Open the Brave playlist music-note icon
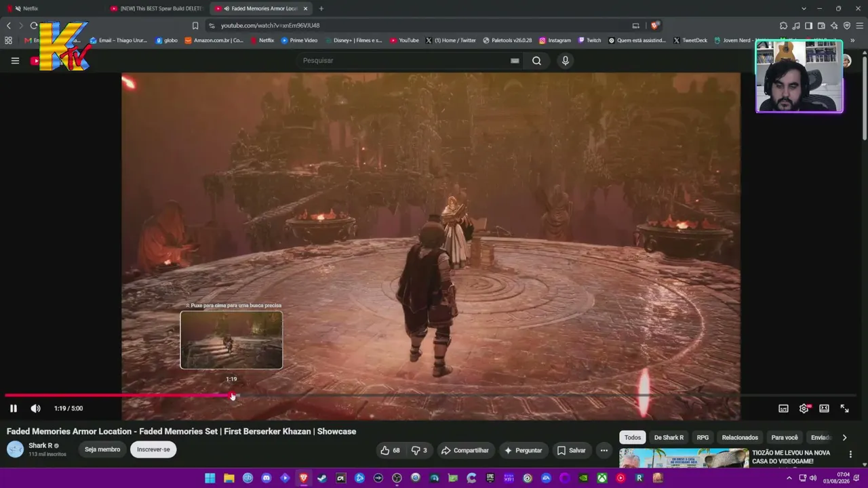868x488 pixels. (x=796, y=26)
